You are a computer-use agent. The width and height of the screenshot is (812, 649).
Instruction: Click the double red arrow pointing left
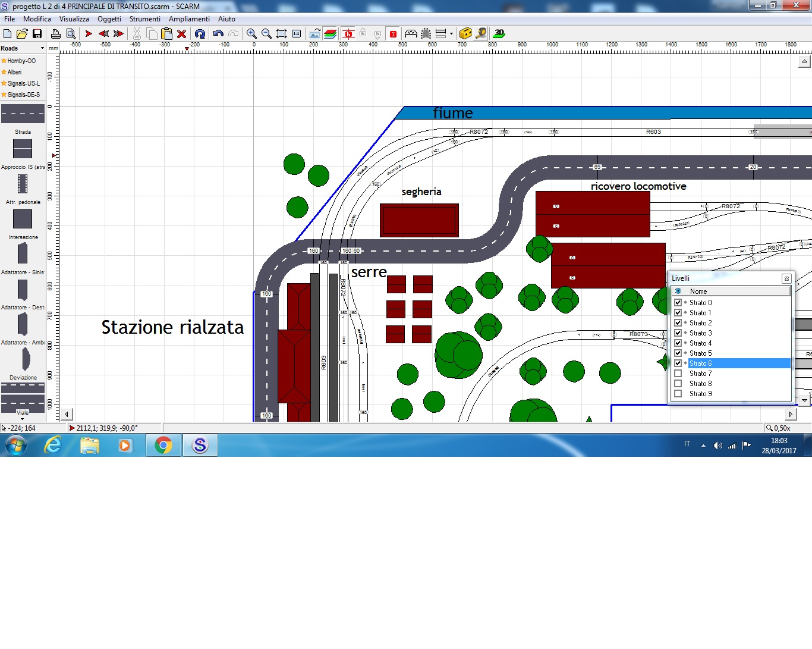tap(103, 34)
